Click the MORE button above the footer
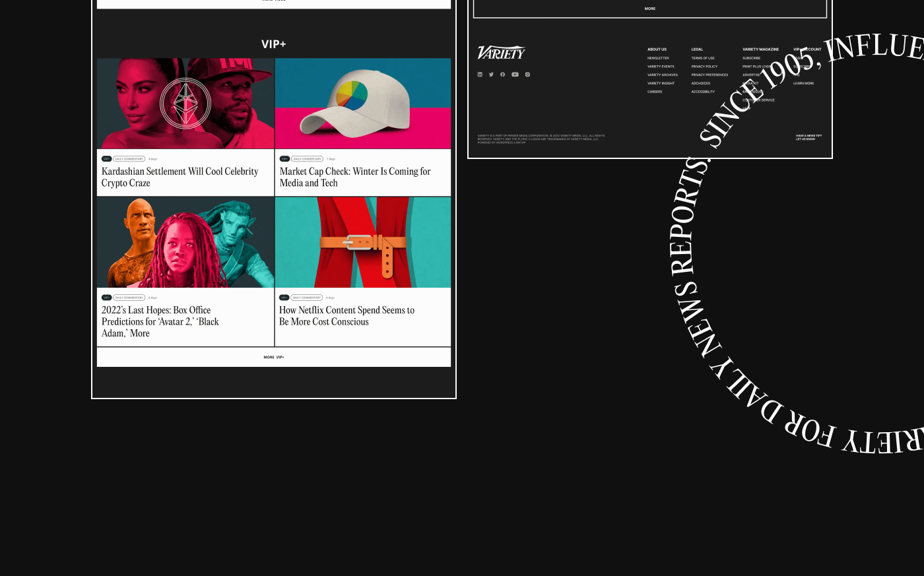924x576 pixels. point(650,9)
